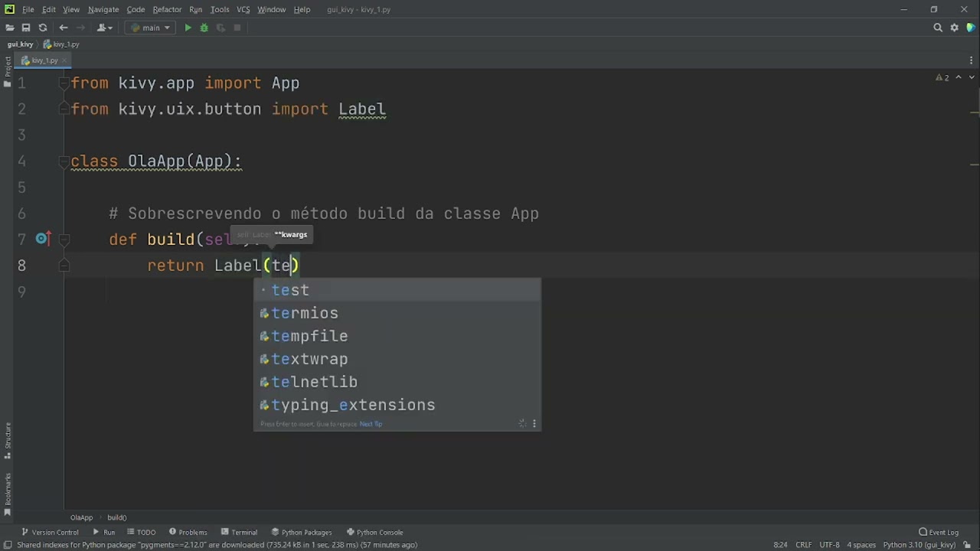
Task: Click the Save All disk icon
Action: point(26,28)
